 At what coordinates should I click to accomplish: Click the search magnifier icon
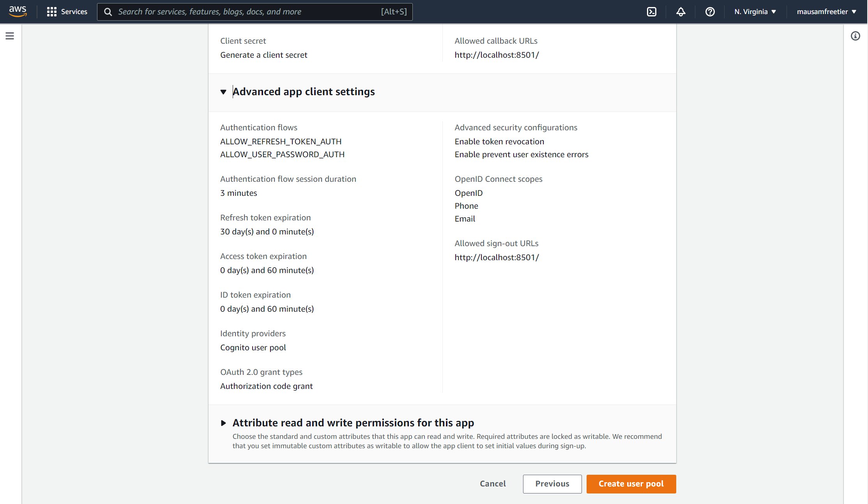click(x=108, y=12)
